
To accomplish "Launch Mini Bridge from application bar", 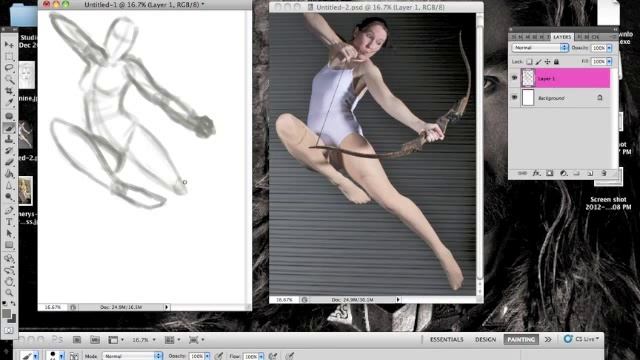I will coord(95,340).
